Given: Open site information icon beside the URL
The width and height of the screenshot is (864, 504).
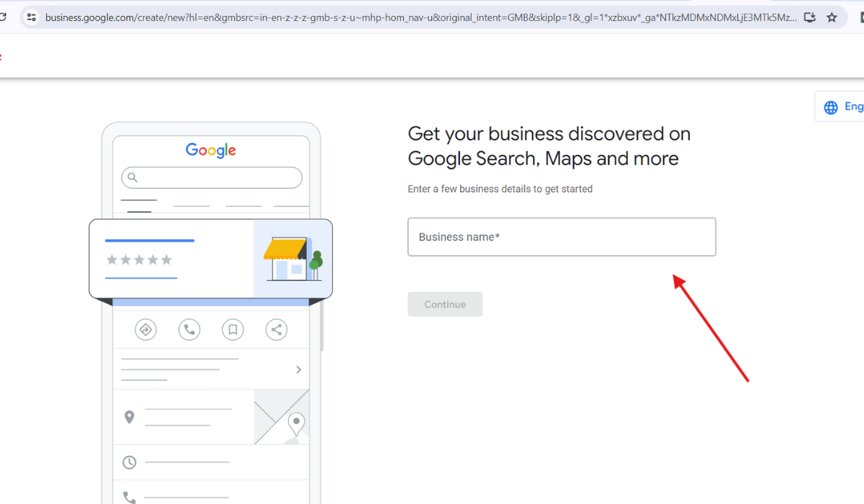Looking at the screenshot, I should click(x=31, y=17).
